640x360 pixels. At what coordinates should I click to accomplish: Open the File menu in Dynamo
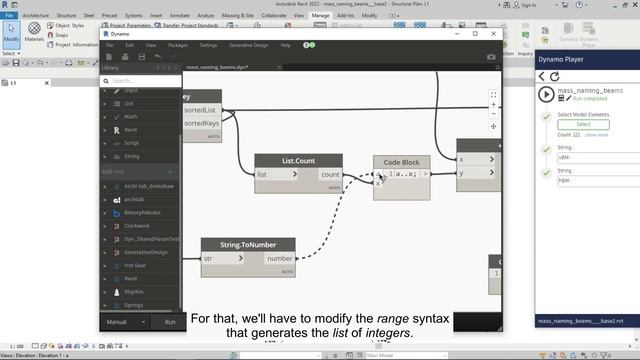coord(109,45)
